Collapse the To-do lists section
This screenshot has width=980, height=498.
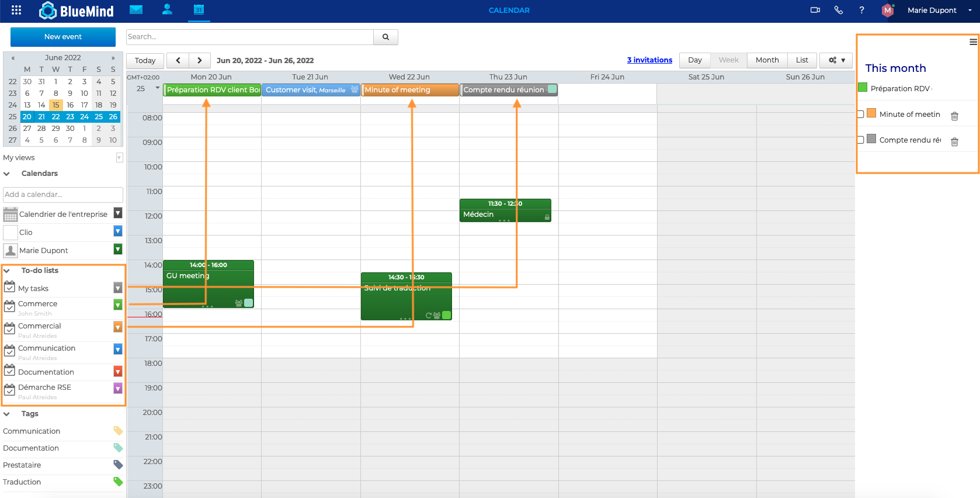coord(7,271)
